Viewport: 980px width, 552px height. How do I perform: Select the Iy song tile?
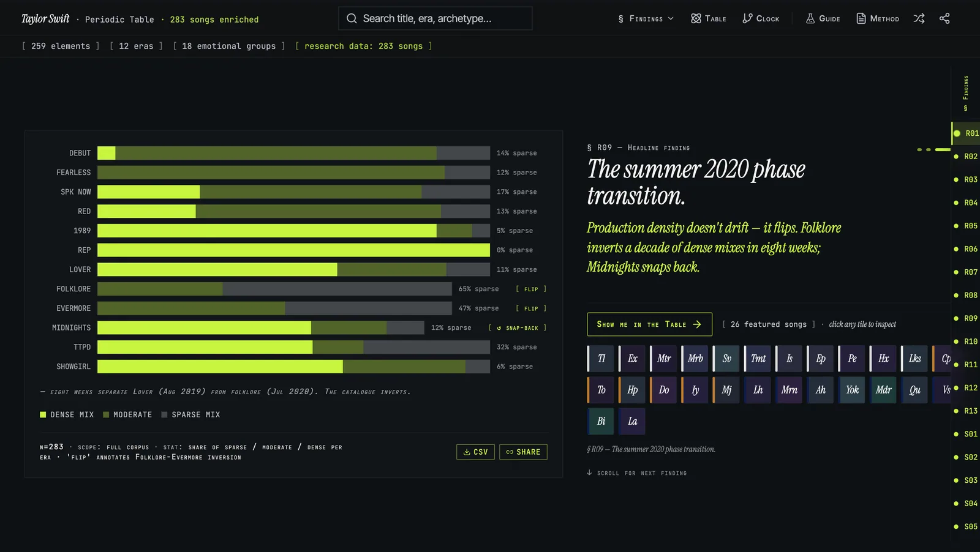pyautogui.click(x=695, y=390)
